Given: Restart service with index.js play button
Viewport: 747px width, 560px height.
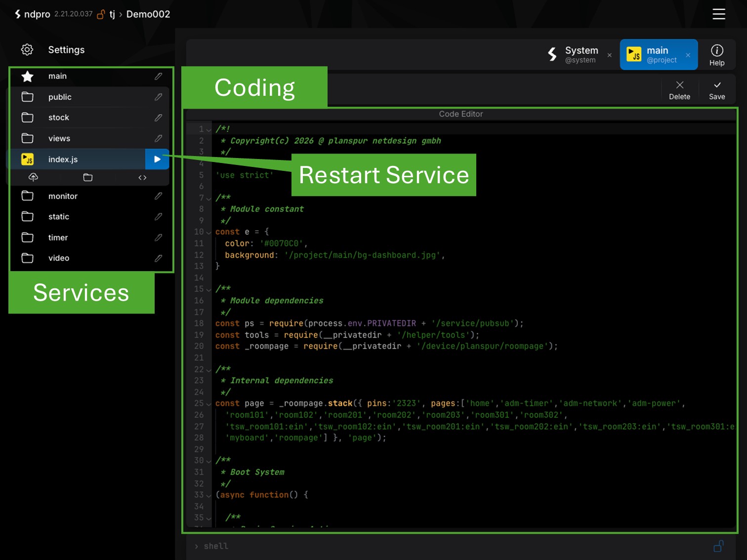Looking at the screenshot, I should [x=157, y=159].
